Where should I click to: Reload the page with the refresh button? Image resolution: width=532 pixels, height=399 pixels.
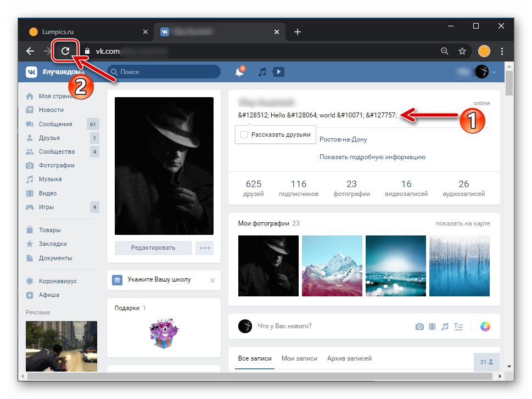pos(65,51)
